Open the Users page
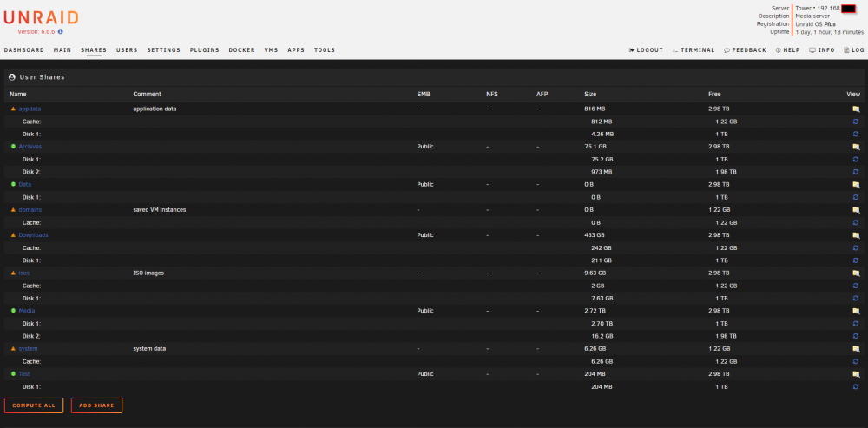This screenshot has width=868, height=428. click(x=127, y=50)
